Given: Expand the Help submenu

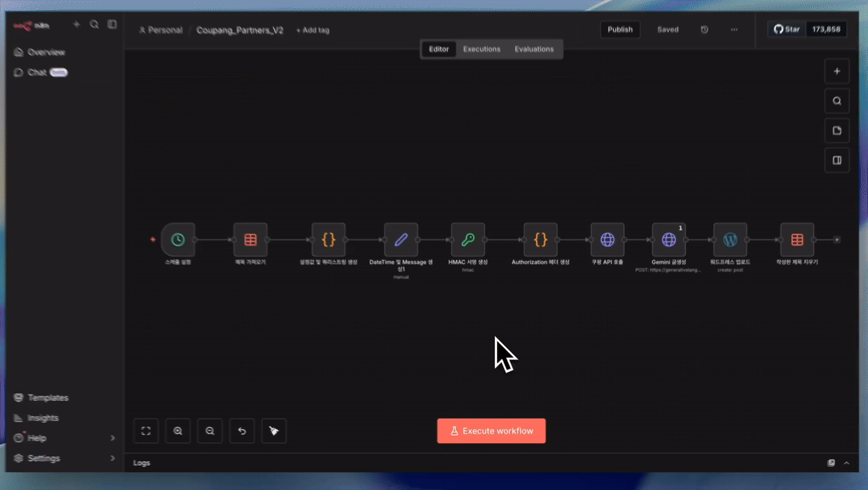Looking at the screenshot, I should coord(113,438).
